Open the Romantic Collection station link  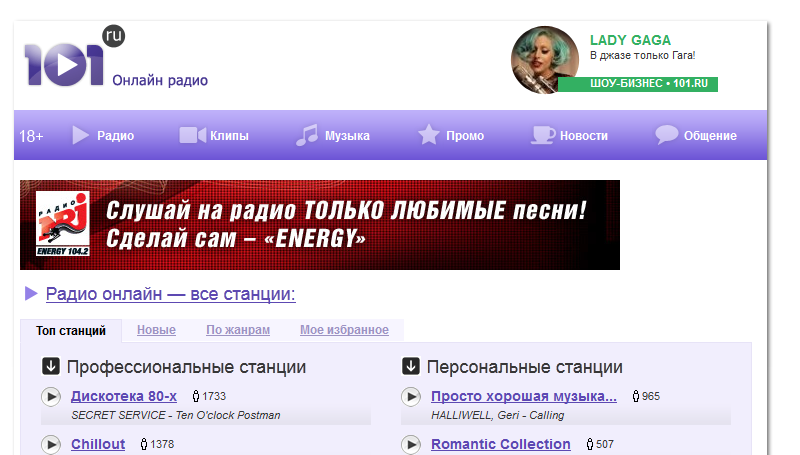[x=501, y=444]
